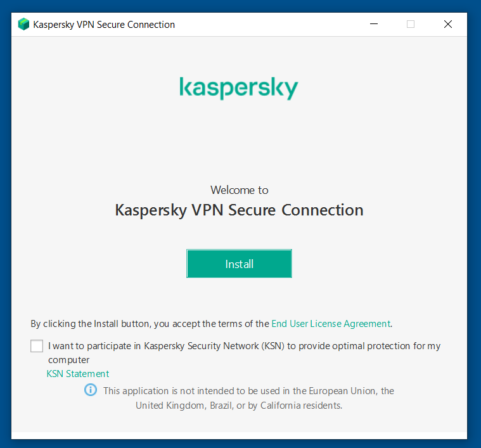Click the 'United Kingdom, Brazil' notice line
The image size is (481, 448).
pyautogui.click(x=239, y=406)
